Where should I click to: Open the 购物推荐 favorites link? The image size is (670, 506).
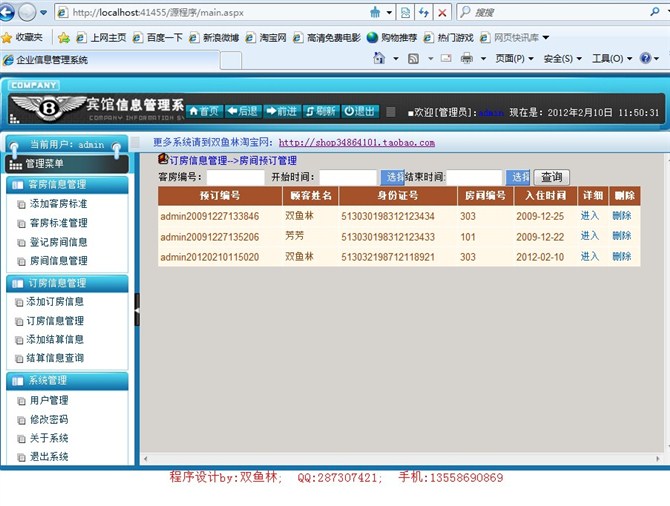pyautogui.click(x=392, y=38)
